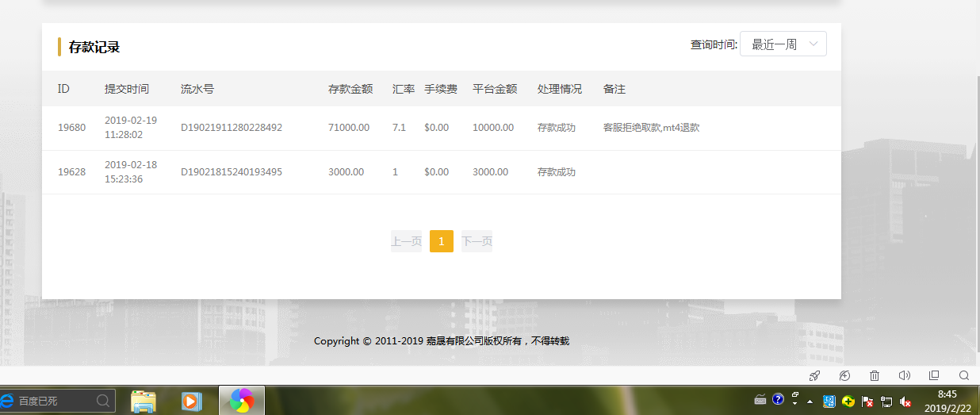Click the trash can icon in browser status bar
The image size is (980, 415).
tap(875, 375)
